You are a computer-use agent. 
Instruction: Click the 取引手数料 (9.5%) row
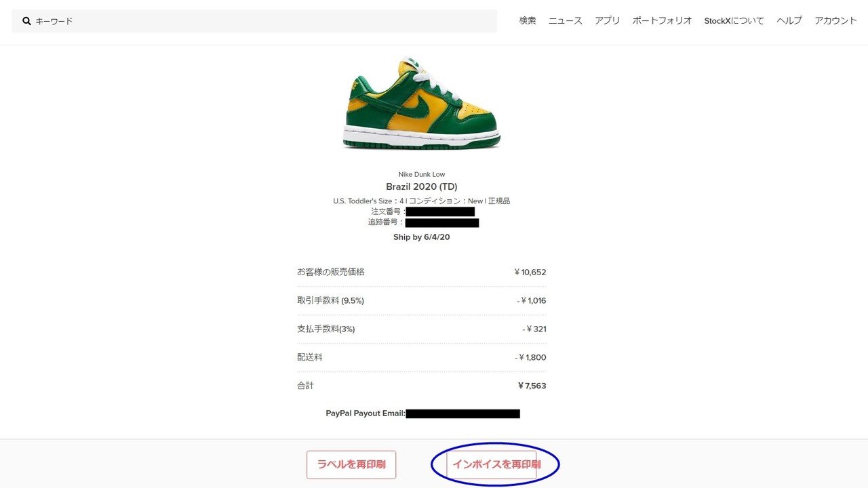[422, 300]
